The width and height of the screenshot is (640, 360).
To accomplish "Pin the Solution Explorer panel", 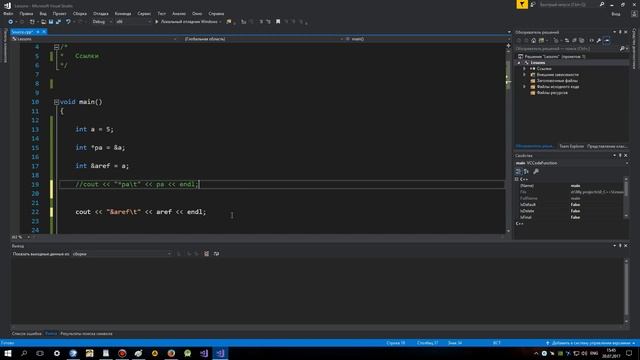I will 620,32.
